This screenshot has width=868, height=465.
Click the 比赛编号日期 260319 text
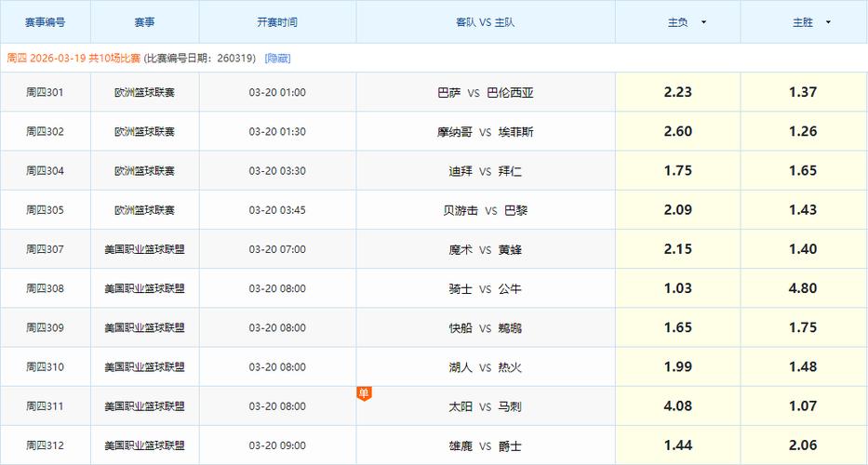tap(200, 58)
